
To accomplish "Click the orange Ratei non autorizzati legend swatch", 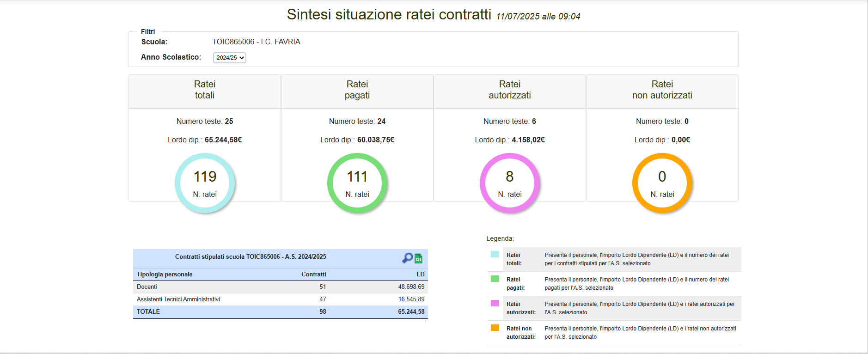I will [495, 328].
